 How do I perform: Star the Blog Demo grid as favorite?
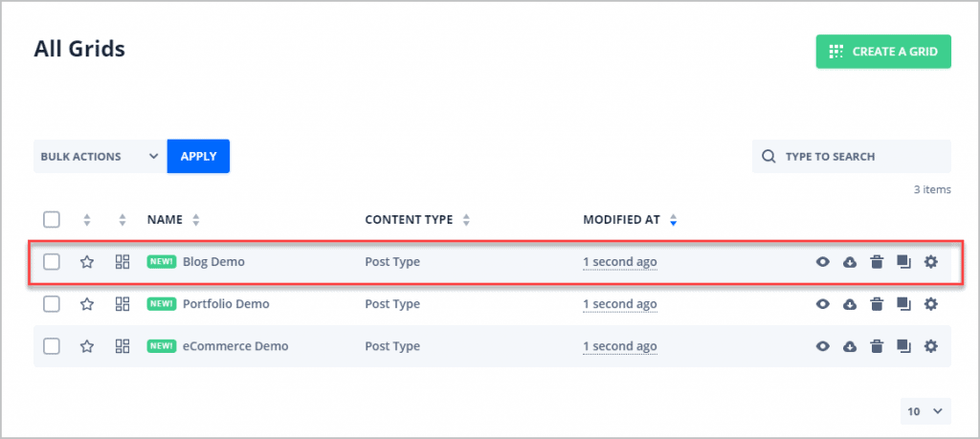tap(87, 262)
